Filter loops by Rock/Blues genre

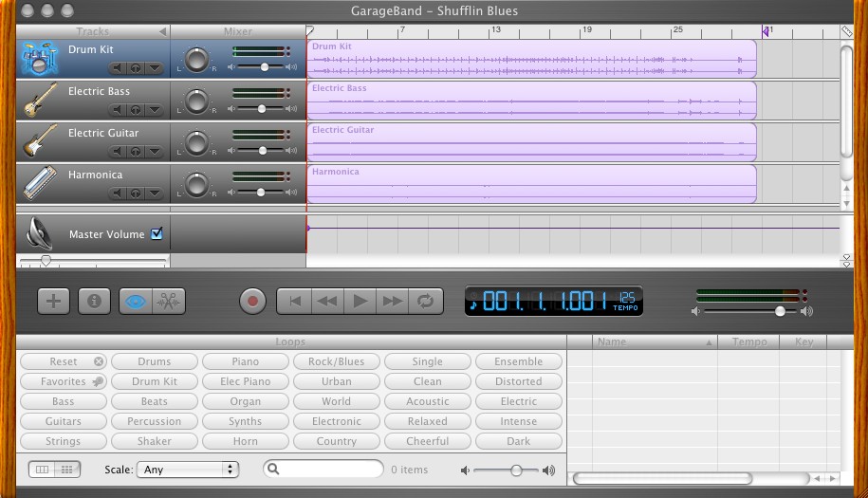coord(337,361)
